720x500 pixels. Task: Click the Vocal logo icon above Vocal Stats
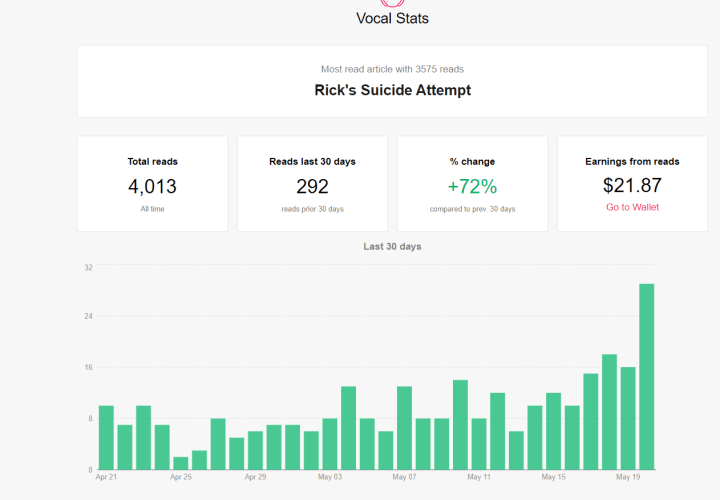(x=392, y=3)
